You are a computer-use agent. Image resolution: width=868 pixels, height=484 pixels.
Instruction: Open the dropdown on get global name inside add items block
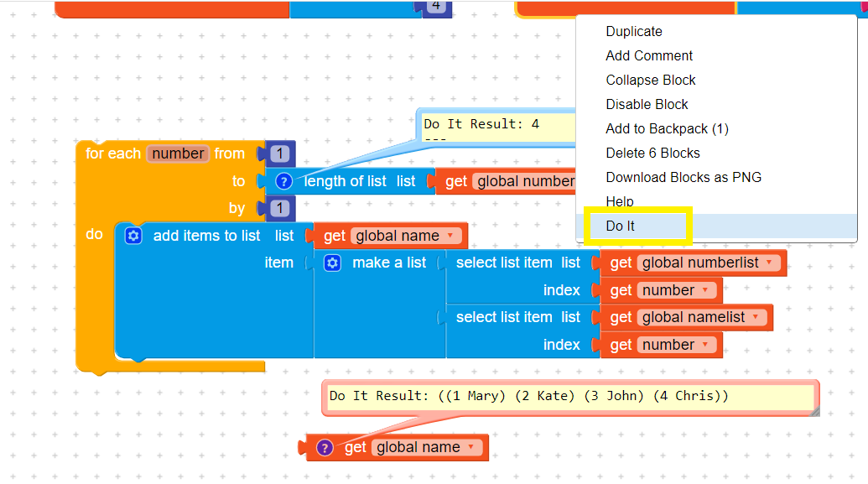click(450, 236)
